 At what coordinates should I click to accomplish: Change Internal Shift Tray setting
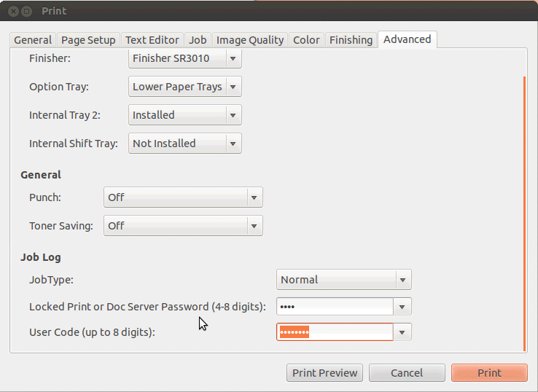[x=185, y=144]
